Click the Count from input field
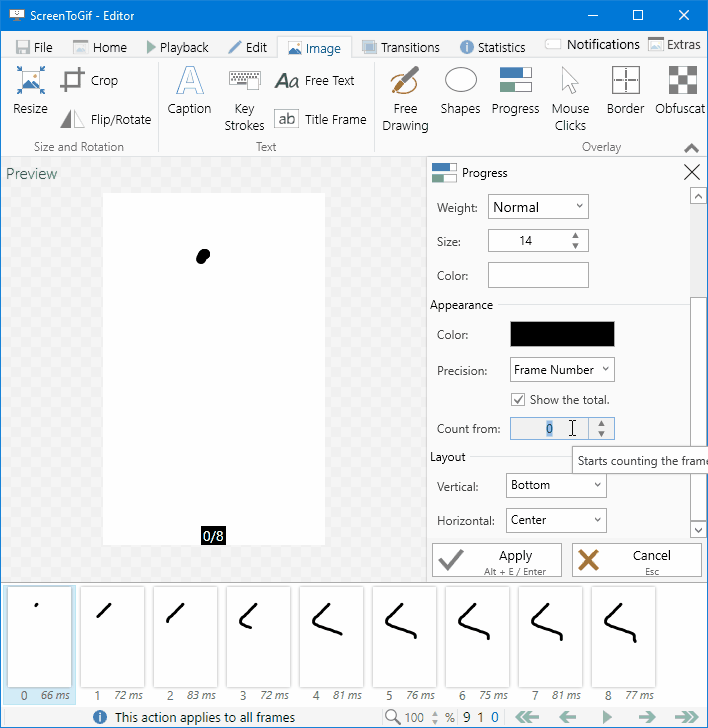 549,428
